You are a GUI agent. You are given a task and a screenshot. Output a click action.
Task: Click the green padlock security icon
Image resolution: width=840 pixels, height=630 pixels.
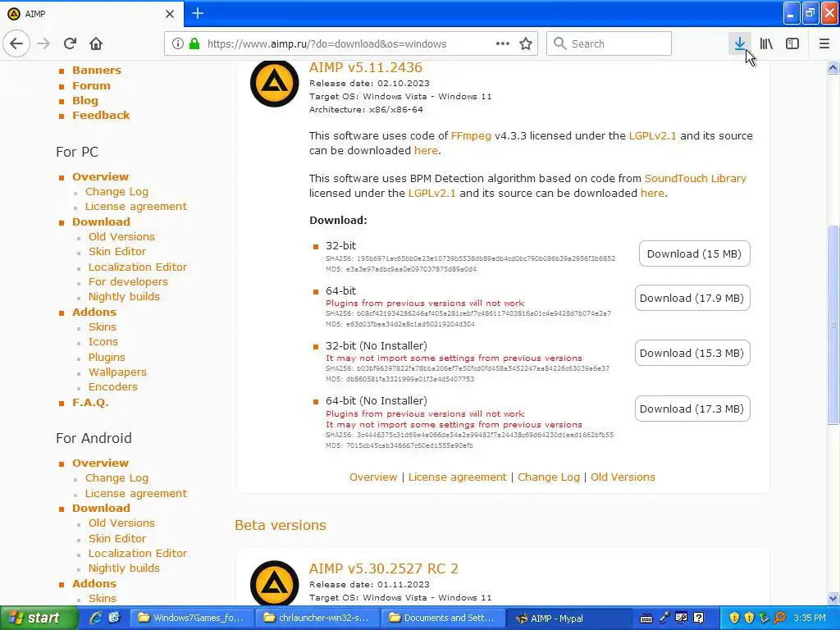point(194,43)
